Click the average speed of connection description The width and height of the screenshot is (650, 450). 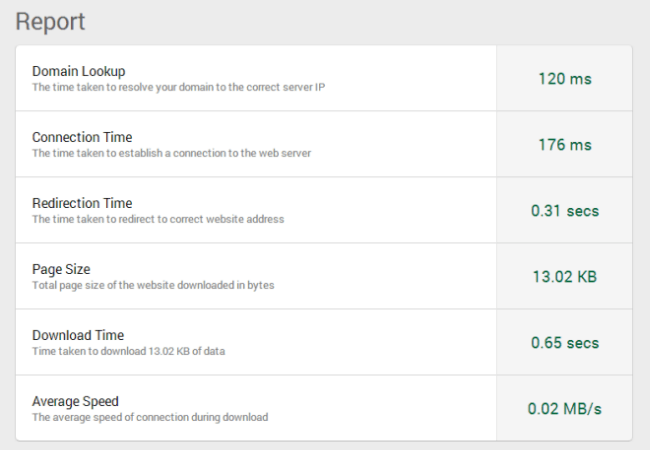(x=150, y=417)
